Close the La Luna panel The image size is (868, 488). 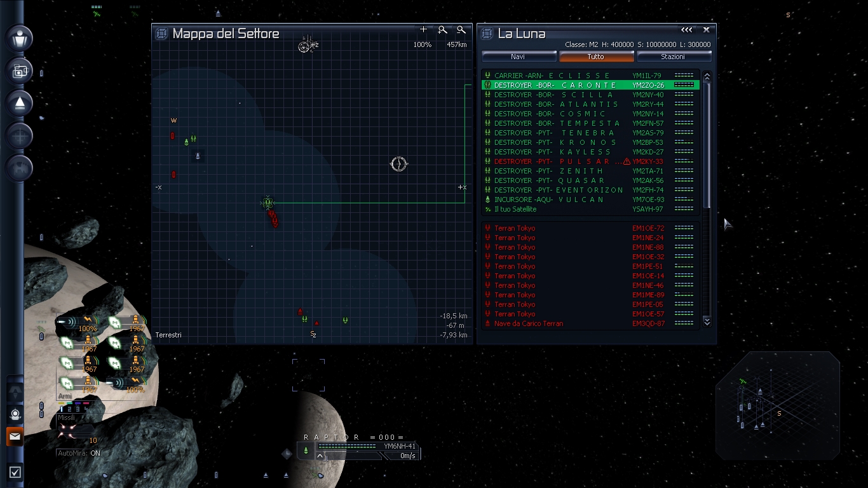pos(706,30)
